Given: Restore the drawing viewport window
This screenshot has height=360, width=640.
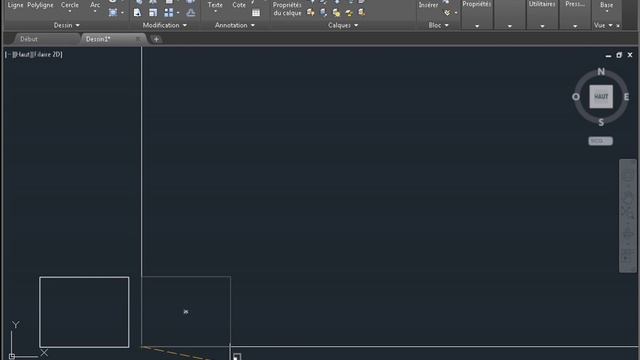Looking at the screenshot, I should [x=619, y=55].
